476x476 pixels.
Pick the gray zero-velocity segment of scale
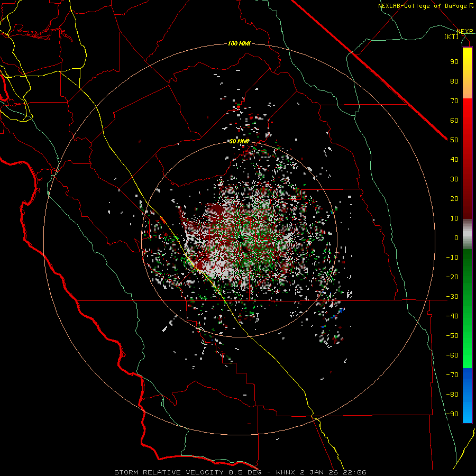click(467, 234)
